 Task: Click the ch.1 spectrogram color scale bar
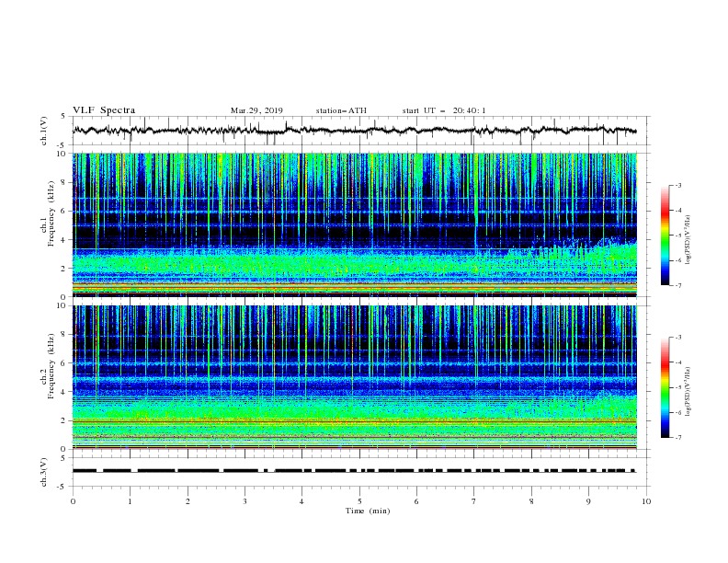(665, 236)
